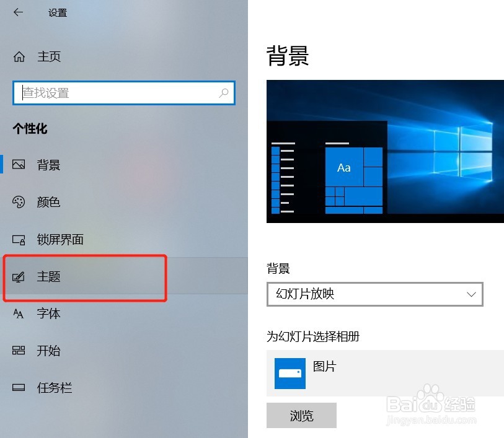
Task: Click the dropdown chevron arrow
Action: [471, 294]
